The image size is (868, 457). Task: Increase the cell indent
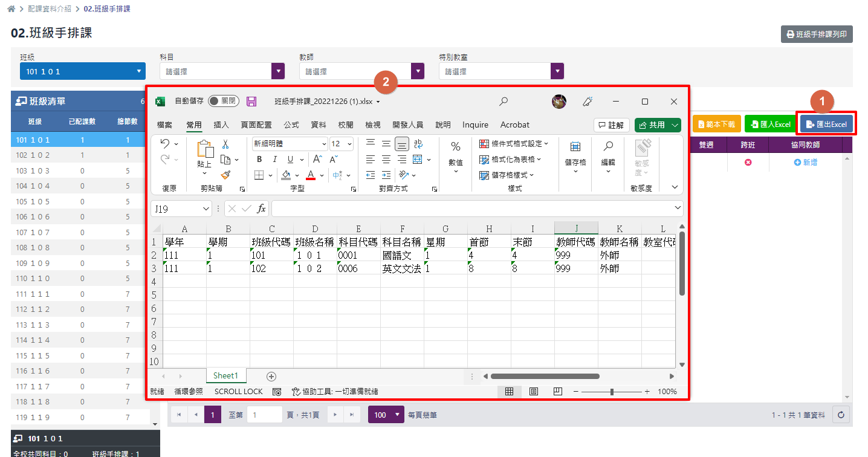386,175
